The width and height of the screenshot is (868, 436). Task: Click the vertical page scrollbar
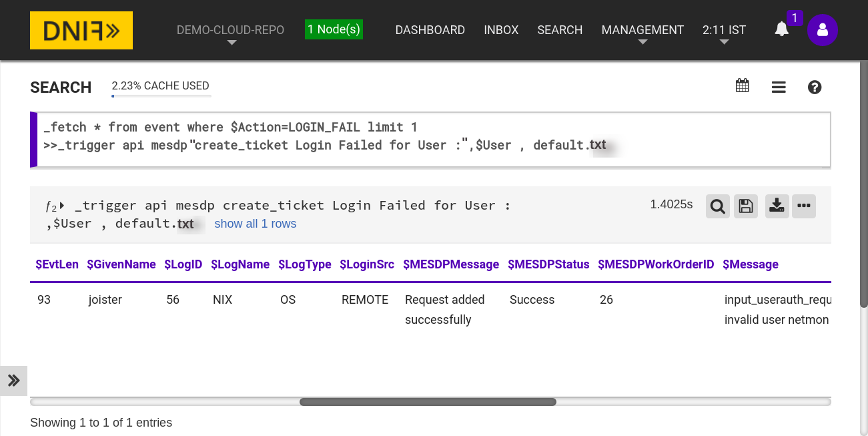(863, 184)
